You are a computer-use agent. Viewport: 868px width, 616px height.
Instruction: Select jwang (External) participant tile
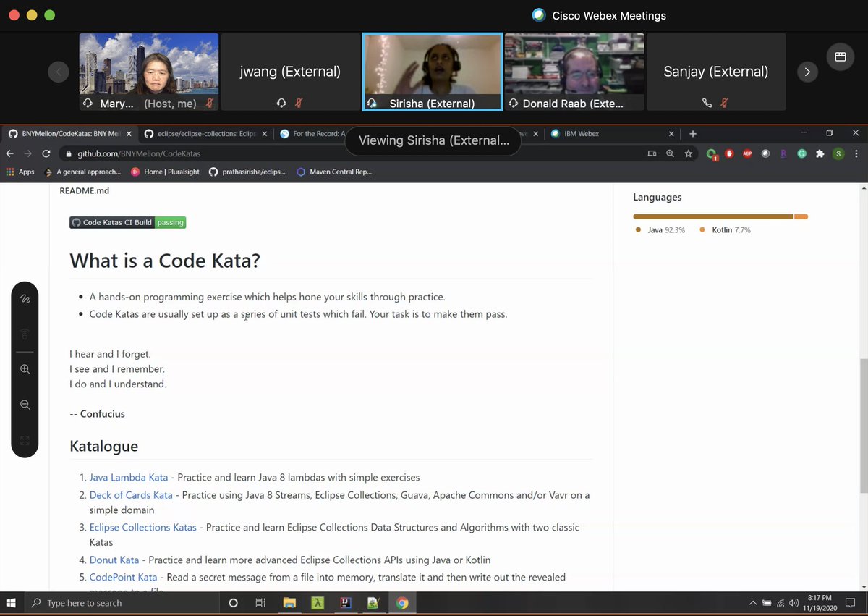[x=290, y=72]
